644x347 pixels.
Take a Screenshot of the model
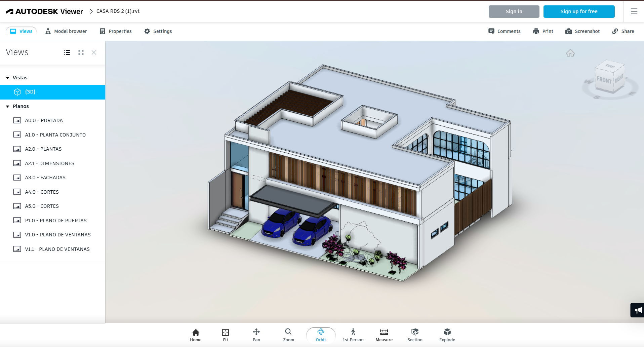582,31
